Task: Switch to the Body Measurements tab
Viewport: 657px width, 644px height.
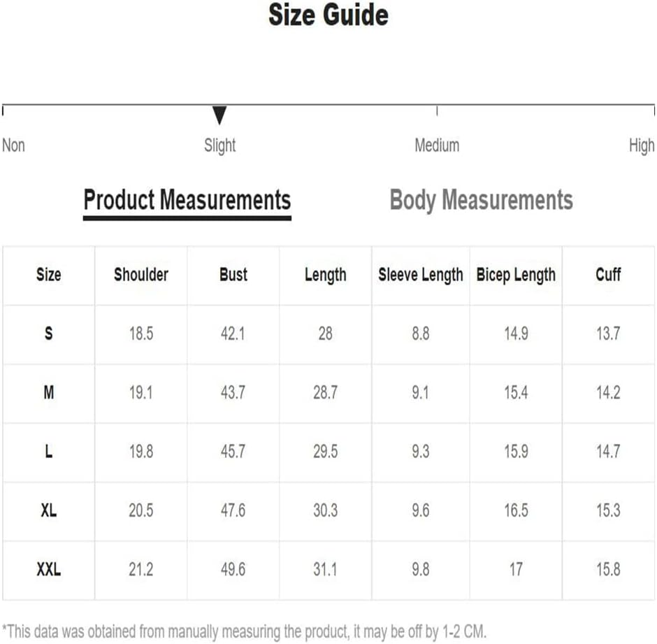Action: [x=481, y=200]
